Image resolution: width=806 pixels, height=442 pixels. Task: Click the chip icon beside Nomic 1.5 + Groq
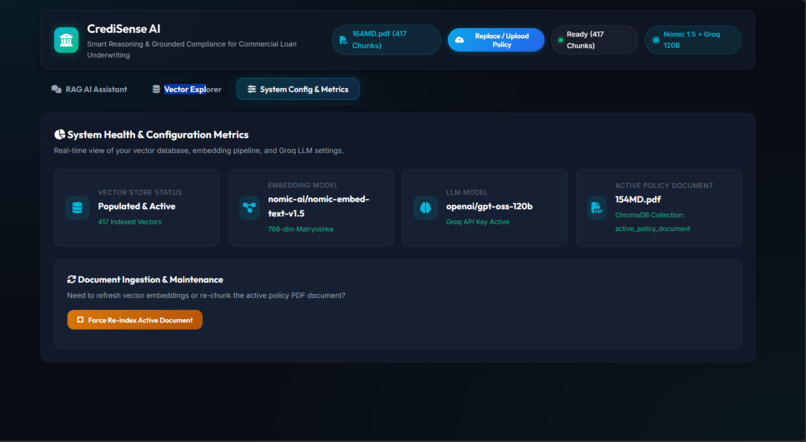click(656, 40)
